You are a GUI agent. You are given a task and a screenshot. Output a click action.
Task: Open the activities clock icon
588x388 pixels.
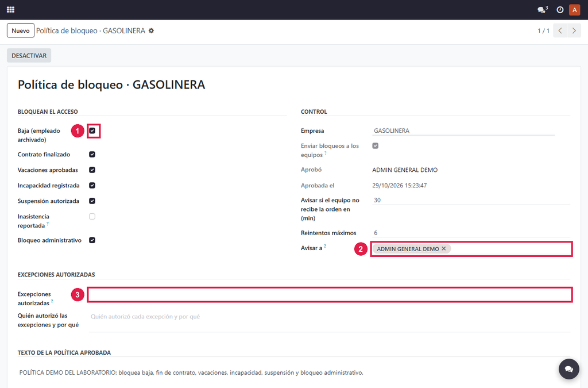pos(560,10)
